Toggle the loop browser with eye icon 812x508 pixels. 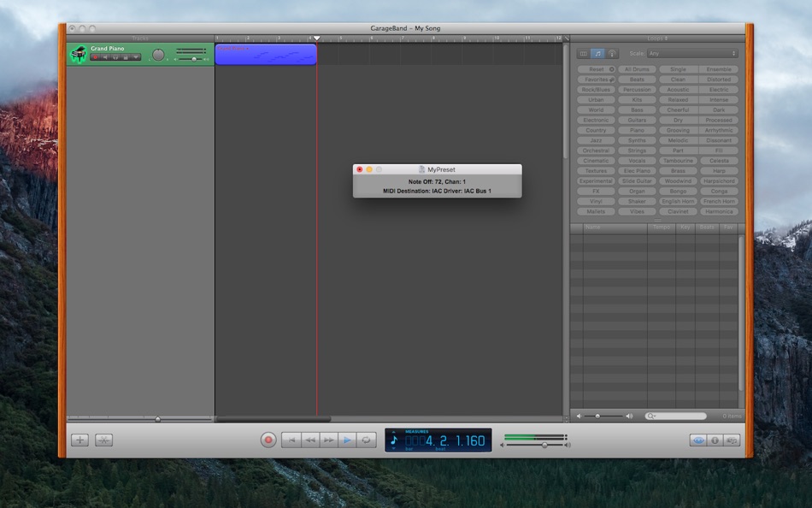698,440
